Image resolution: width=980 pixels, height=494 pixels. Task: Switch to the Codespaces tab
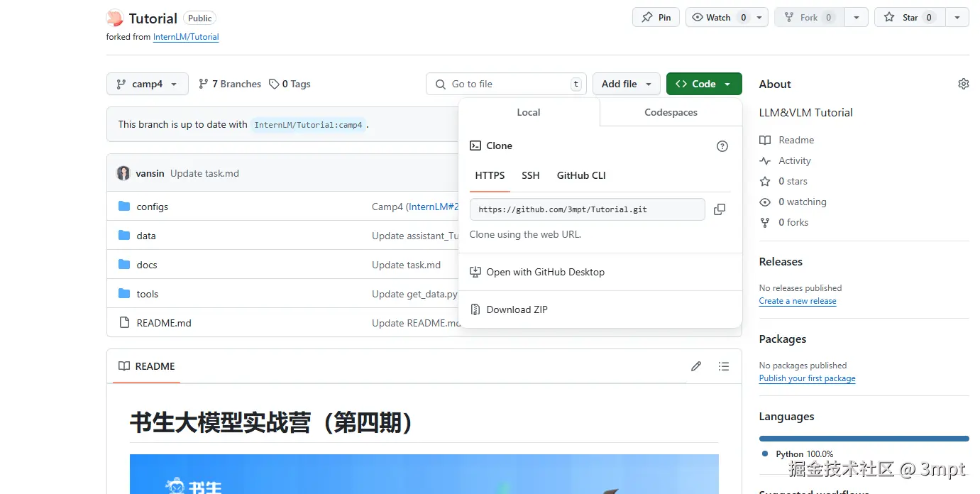pyautogui.click(x=671, y=112)
